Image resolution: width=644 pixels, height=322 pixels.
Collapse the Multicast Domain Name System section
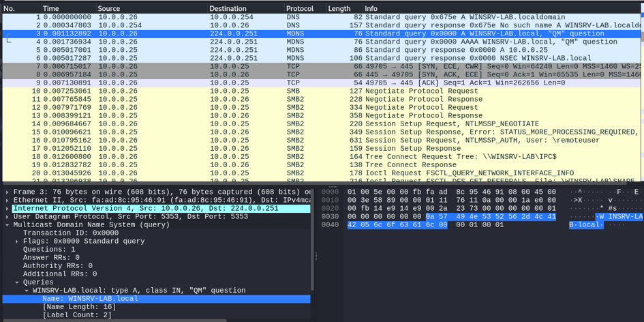[7, 225]
